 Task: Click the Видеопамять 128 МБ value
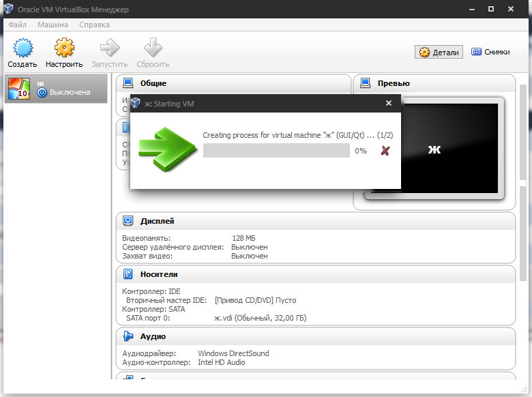[243, 238]
